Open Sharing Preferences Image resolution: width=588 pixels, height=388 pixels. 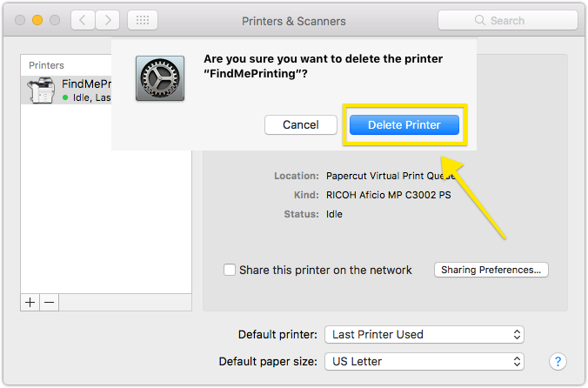[x=491, y=270]
